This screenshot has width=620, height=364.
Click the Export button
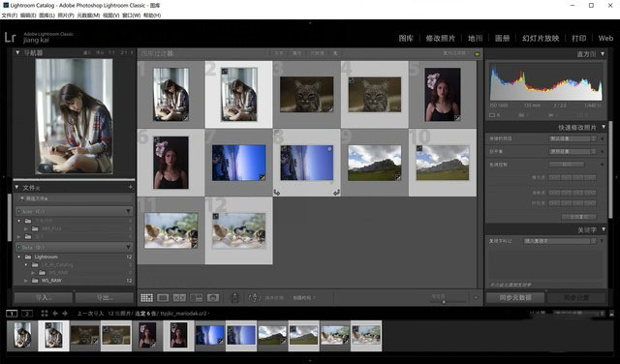(105, 297)
